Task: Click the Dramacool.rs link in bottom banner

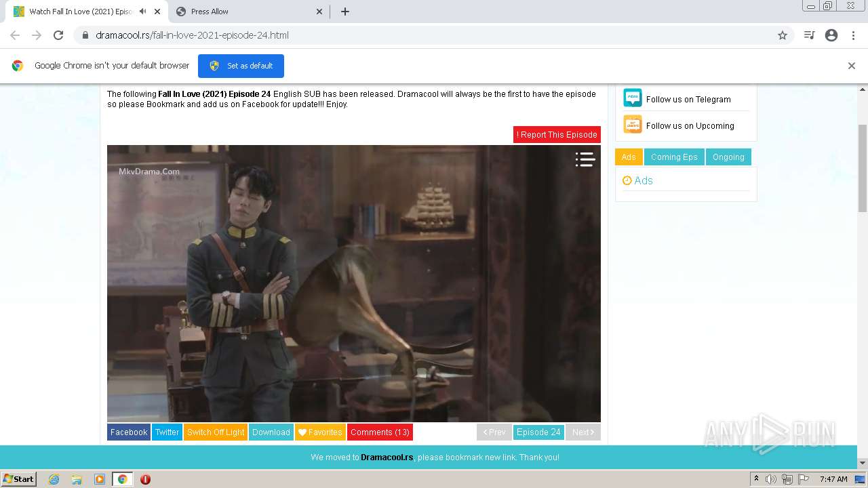Action: point(387,457)
